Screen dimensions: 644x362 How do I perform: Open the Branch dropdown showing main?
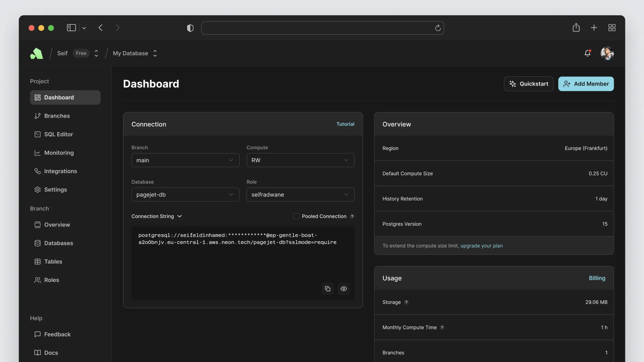(185, 160)
